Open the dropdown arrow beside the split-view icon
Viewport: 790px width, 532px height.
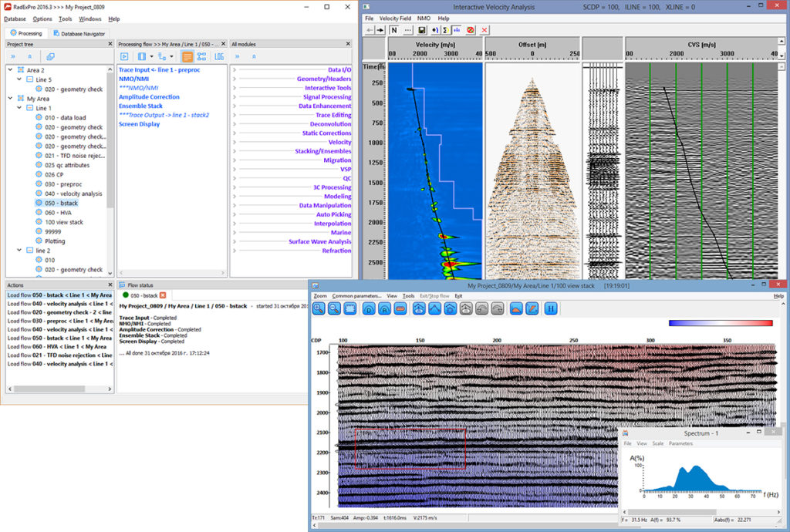coord(152,56)
